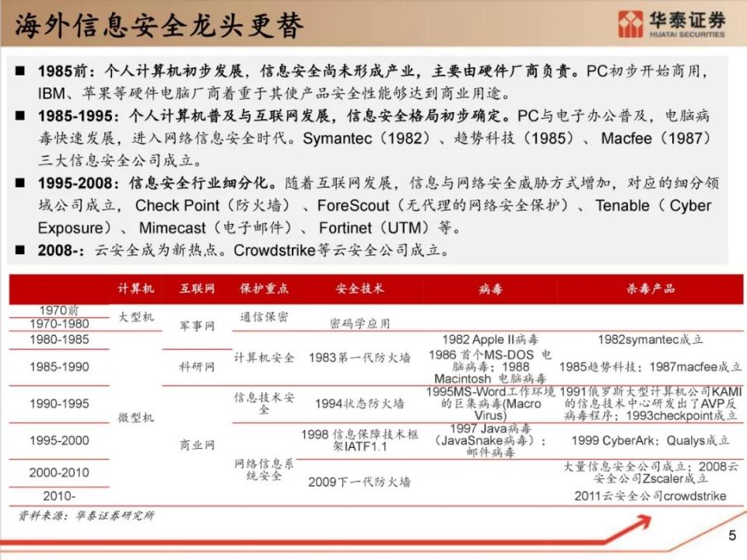The width and height of the screenshot is (747, 560).
Task: Click the 2008云安全公司Zscaler成立 cell
Action: tap(651, 472)
